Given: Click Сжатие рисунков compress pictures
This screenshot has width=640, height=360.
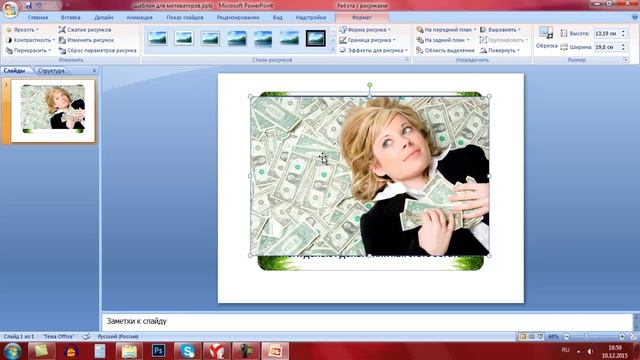Looking at the screenshot, I should coord(85,30).
